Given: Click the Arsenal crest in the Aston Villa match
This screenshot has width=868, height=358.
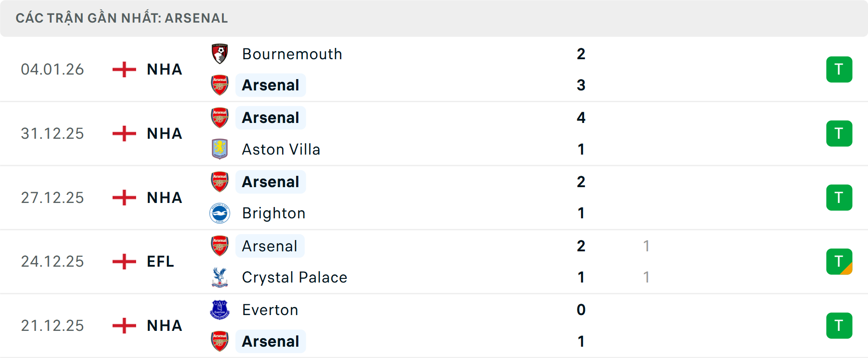Looking at the screenshot, I should (x=220, y=117).
